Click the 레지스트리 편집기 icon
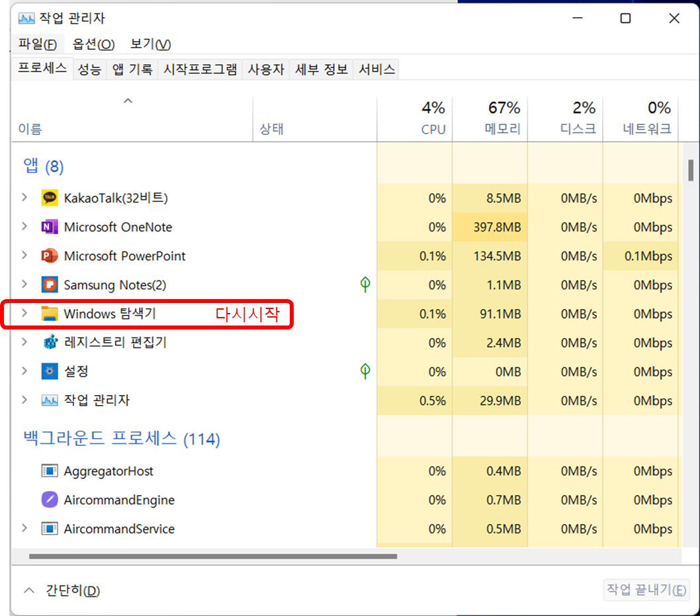 click(x=50, y=342)
